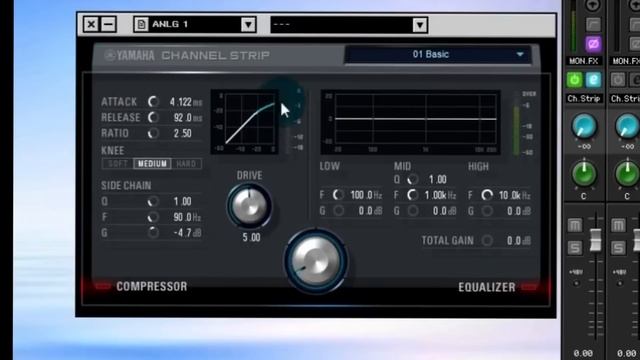Click the MID band G knob

pyautogui.click(x=413, y=211)
